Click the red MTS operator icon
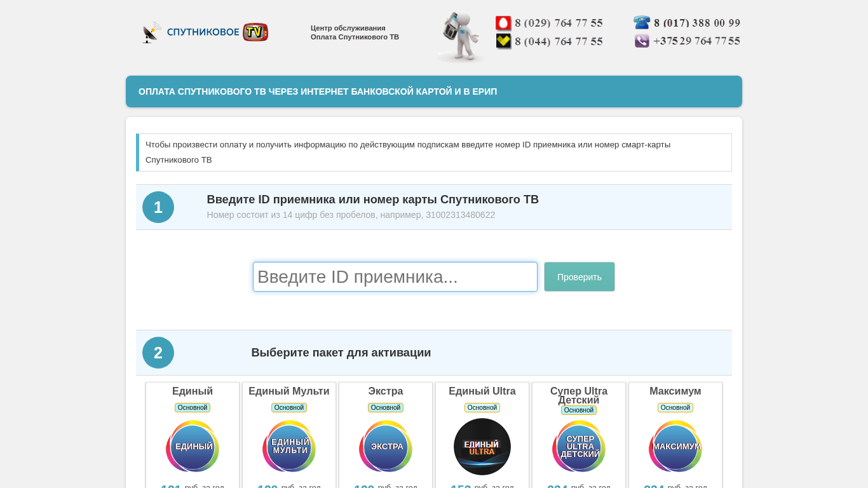This screenshot has width=868, height=488. point(503,24)
